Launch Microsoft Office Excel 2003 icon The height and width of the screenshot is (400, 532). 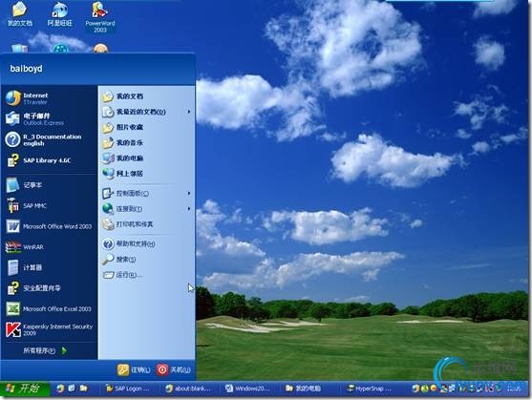tap(12, 308)
